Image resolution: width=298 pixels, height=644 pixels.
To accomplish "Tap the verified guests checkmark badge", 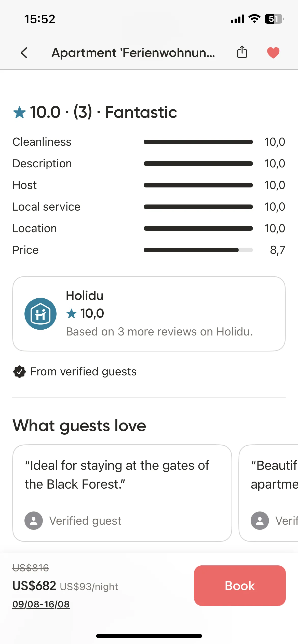I will click(19, 372).
